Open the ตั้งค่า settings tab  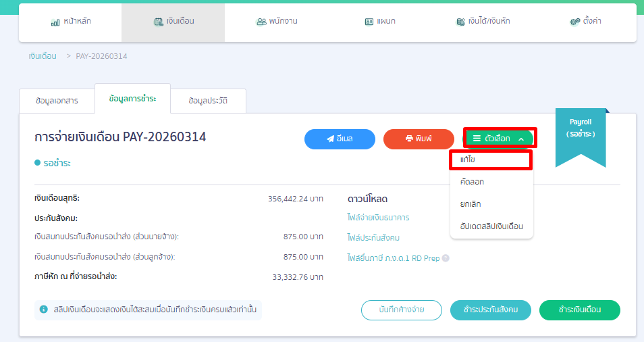[x=585, y=22]
